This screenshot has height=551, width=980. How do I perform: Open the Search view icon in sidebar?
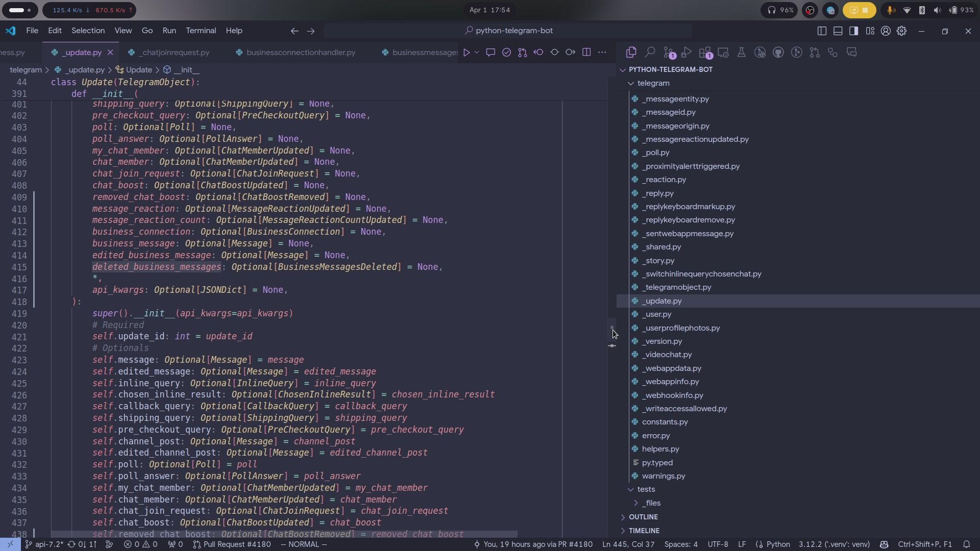(x=650, y=52)
